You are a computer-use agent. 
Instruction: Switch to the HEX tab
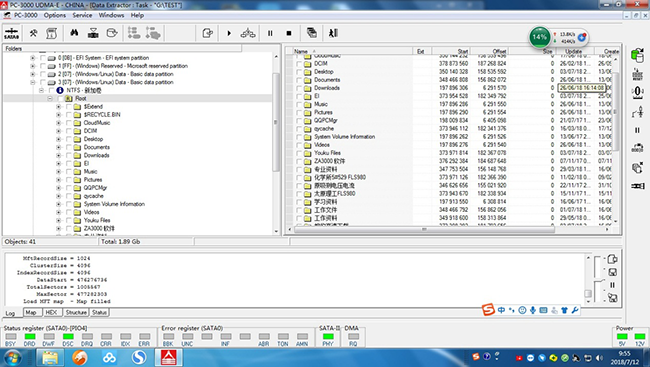click(51, 312)
